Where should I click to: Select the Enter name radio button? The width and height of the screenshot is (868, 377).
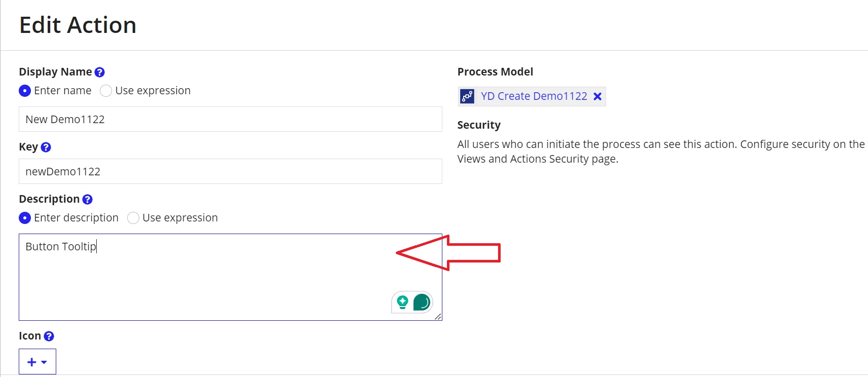tap(25, 91)
